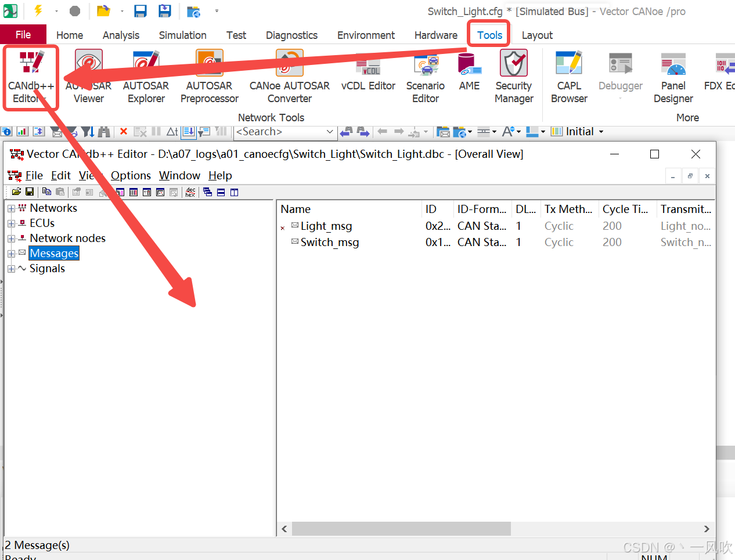Expand the Networks tree node
Screen dimensions: 735x560
(x=11, y=208)
